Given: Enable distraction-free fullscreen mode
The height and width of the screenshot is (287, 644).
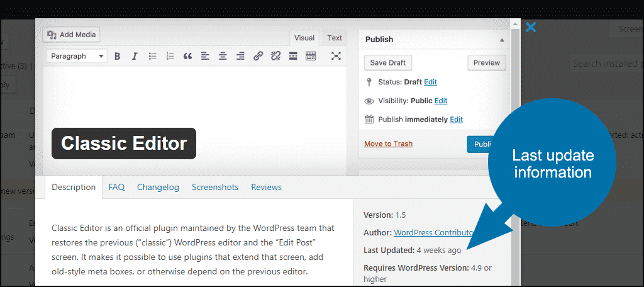Looking at the screenshot, I should tap(336, 57).
